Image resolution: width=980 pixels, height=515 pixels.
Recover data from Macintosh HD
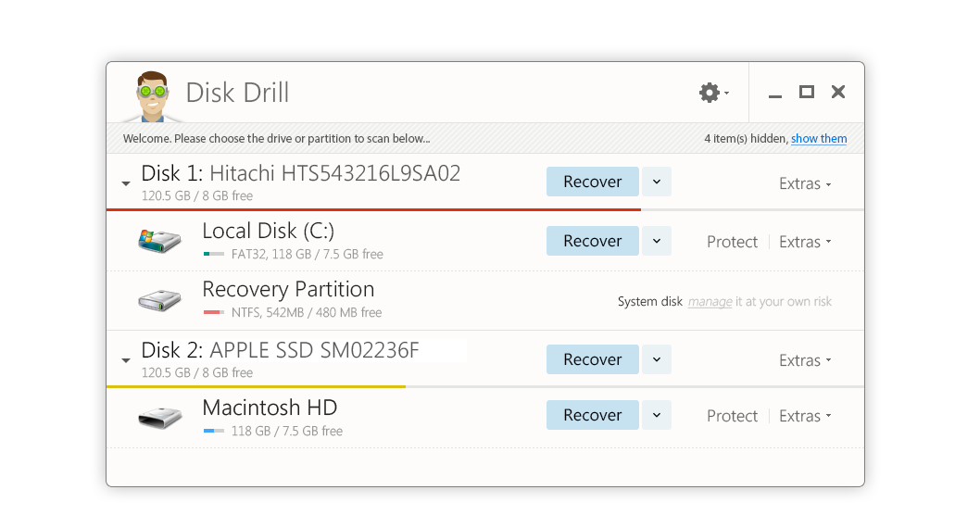(x=593, y=415)
